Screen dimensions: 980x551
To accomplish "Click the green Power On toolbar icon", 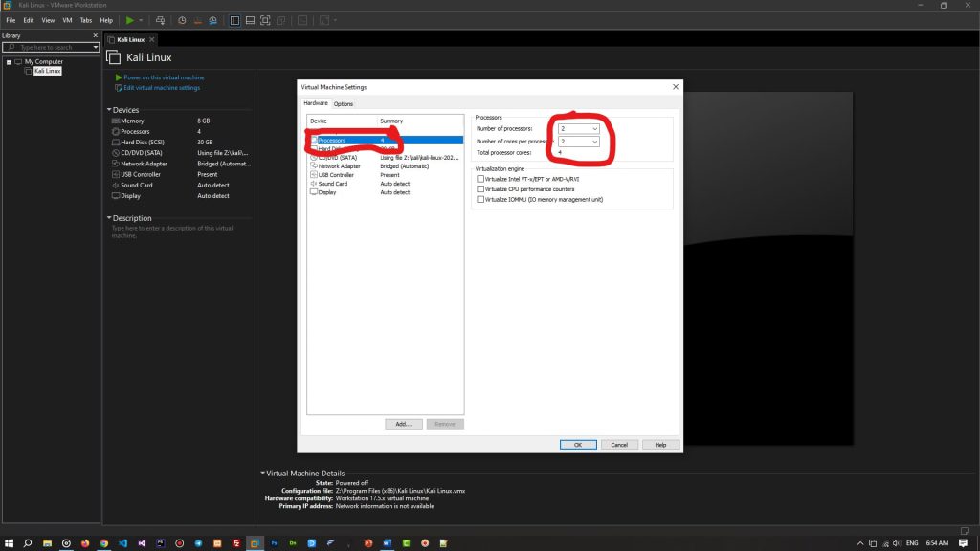I will tap(131, 19).
